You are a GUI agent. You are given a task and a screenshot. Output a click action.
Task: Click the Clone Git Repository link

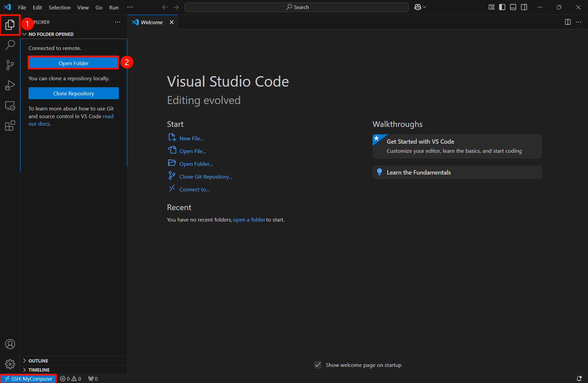tap(206, 177)
